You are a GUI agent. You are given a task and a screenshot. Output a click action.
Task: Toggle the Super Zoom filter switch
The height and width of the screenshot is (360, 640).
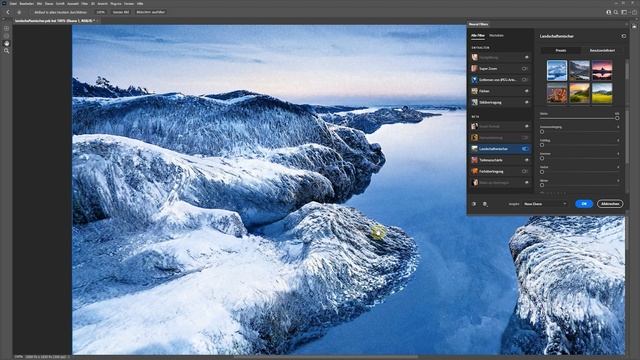pos(525,69)
